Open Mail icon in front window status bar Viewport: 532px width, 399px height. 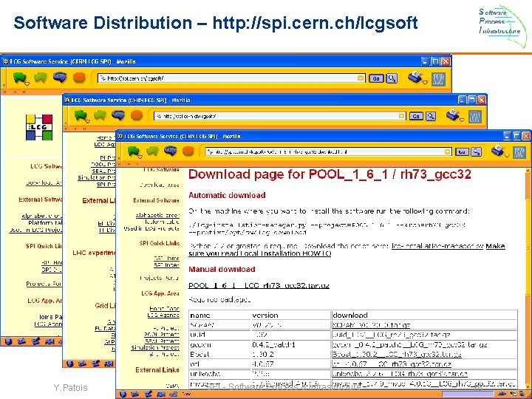coord(135,395)
